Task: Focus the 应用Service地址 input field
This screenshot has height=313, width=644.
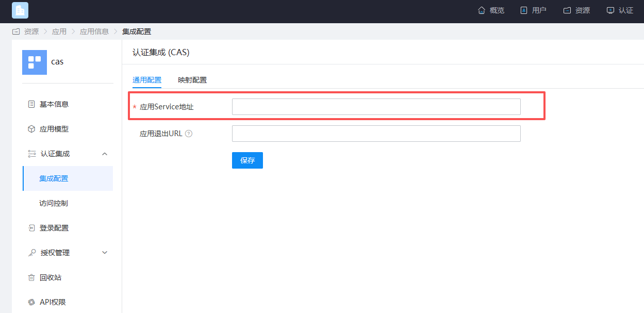Action: click(376, 107)
